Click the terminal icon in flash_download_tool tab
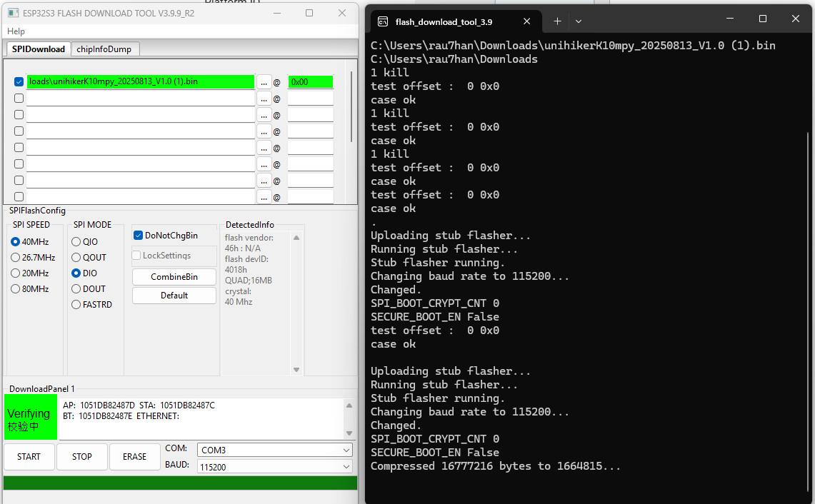 (x=383, y=21)
